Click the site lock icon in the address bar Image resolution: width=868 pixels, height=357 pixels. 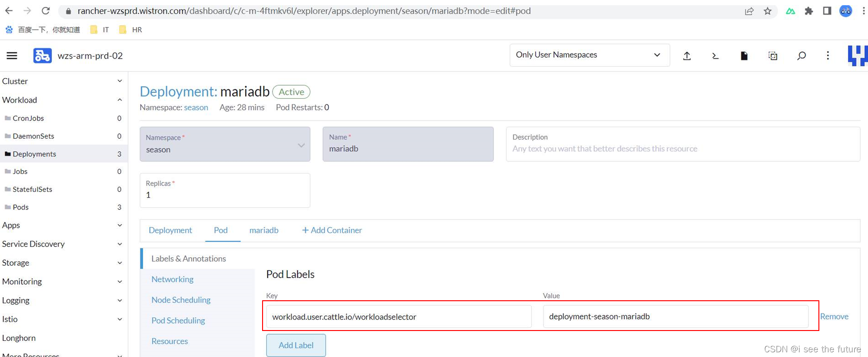tap(68, 11)
